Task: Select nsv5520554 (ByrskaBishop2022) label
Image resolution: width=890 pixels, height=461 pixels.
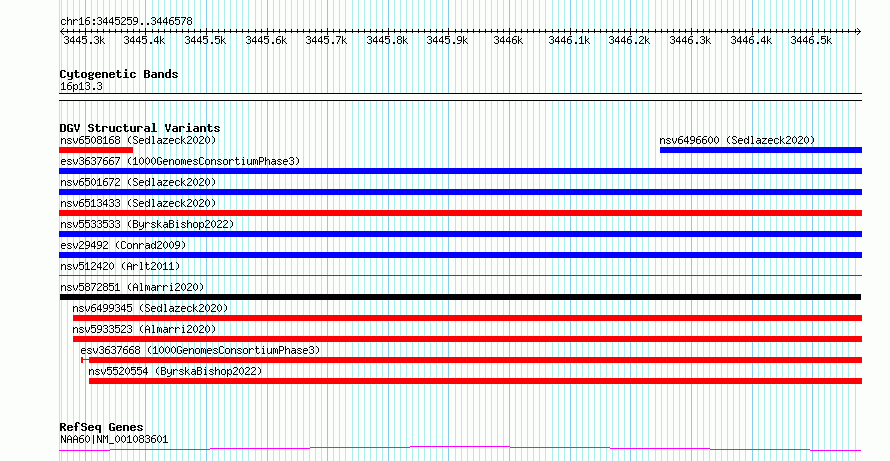Action: point(175,371)
